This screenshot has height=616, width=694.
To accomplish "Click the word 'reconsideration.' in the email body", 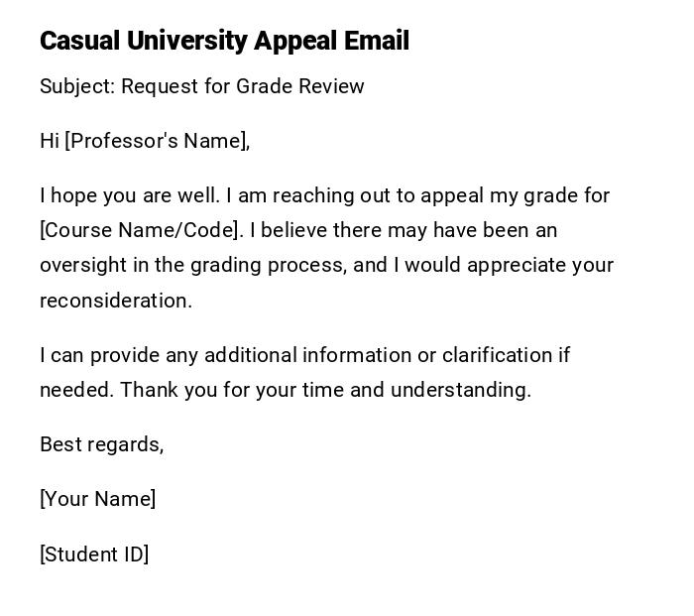I will (x=116, y=301).
